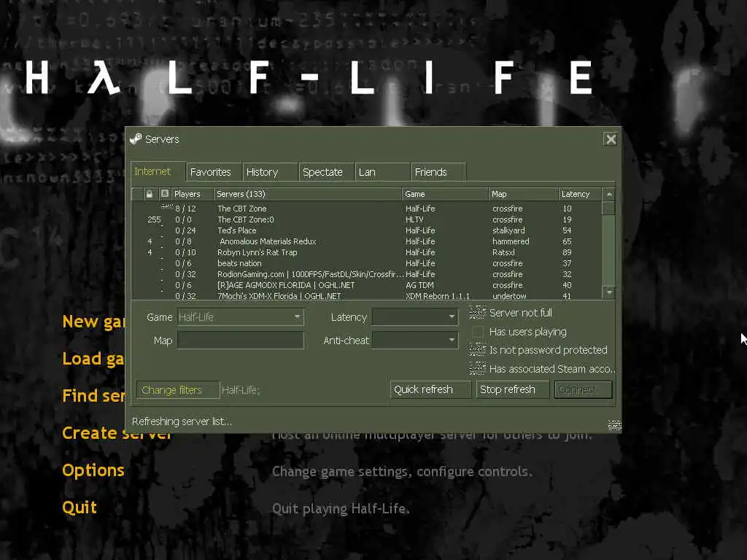Select Anomalous Materials Redux server

[367, 241]
